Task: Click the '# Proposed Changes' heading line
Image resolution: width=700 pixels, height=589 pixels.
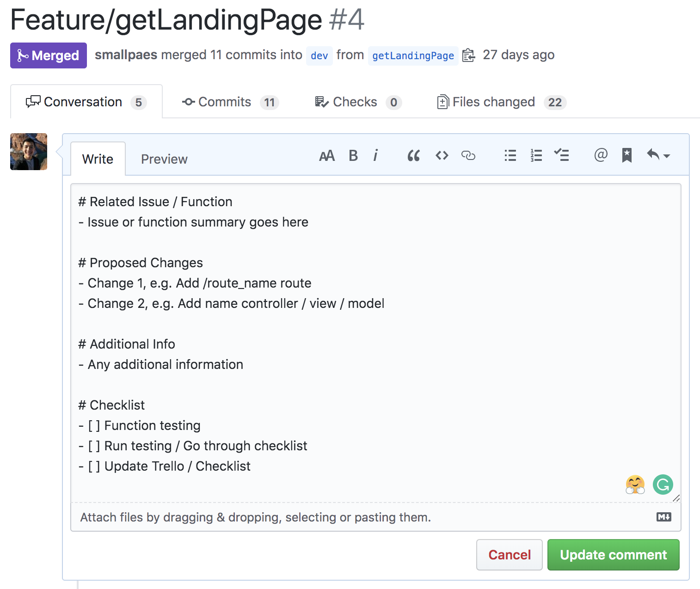Action: [141, 263]
